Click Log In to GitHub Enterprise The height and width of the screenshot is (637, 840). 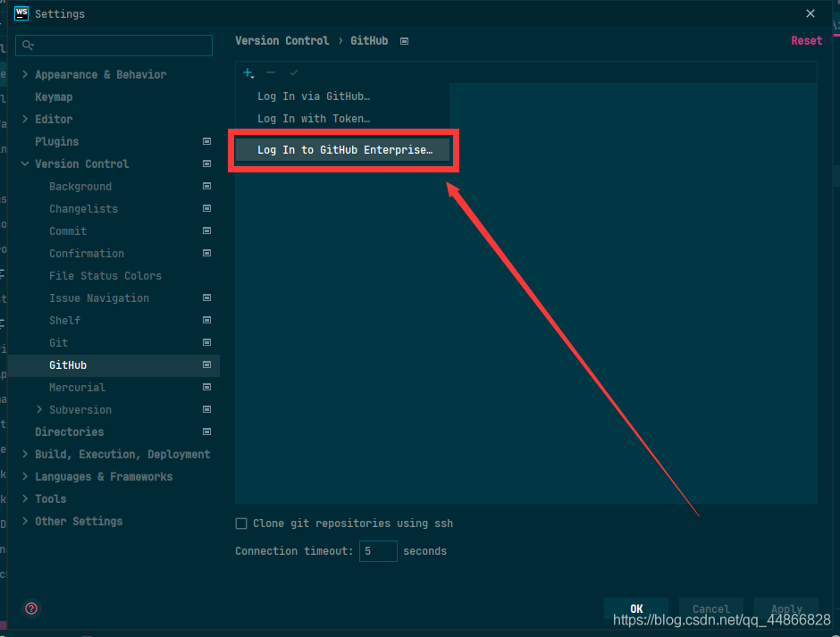click(342, 149)
